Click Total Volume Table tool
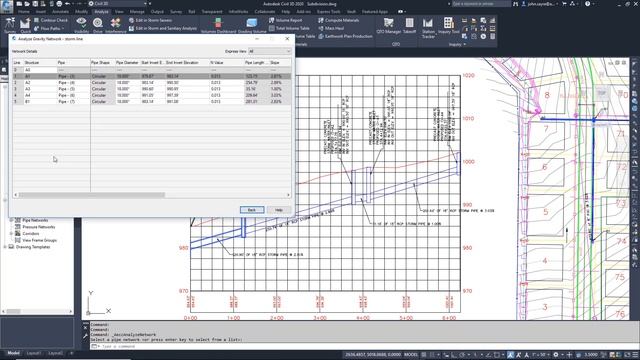Viewport: 640px width, 360px height. point(289,28)
